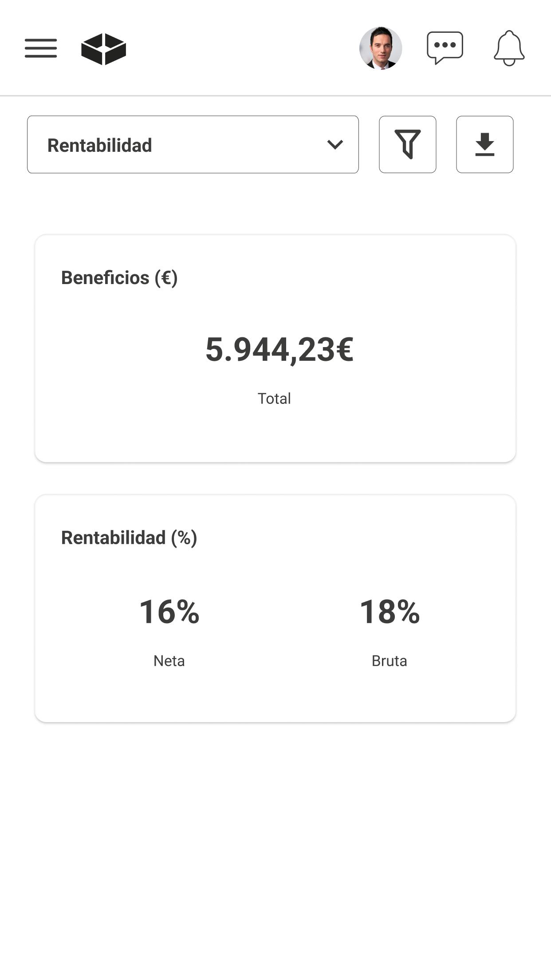The image size is (551, 980).
Task: Open the hamburger navigation menu
Action: coord(41,48)
